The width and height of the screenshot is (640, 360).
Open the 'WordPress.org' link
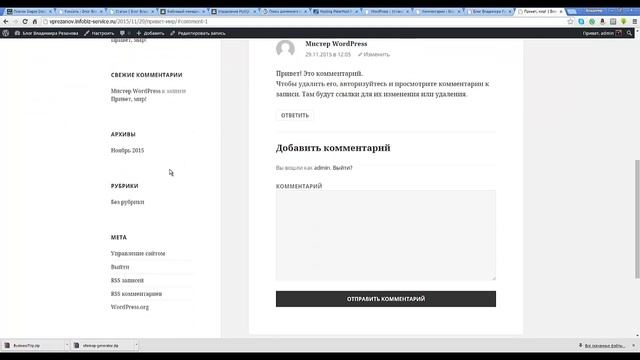[130, 307]
